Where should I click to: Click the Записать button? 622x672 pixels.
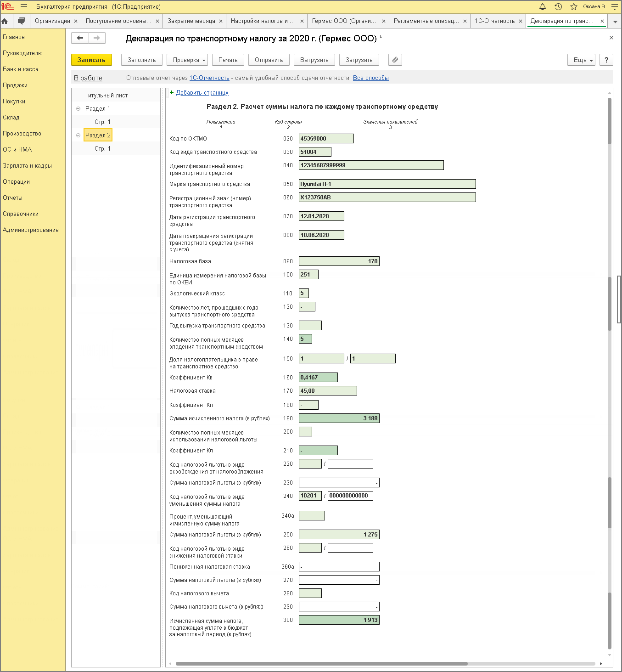point(91,60)
